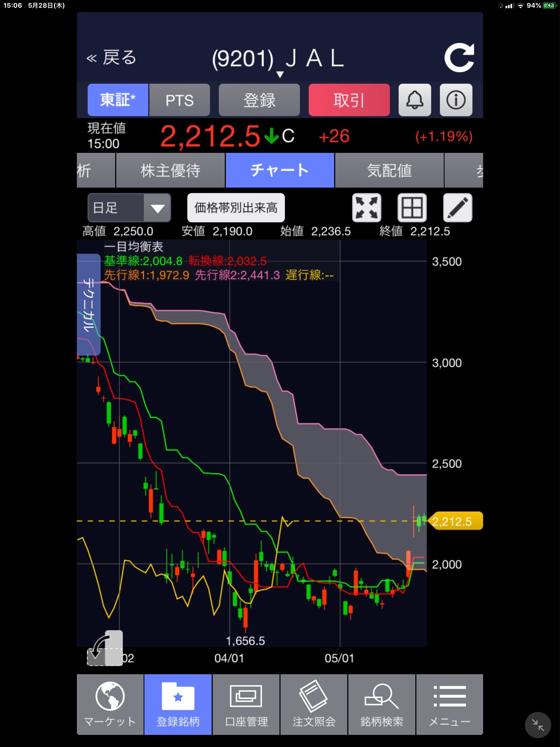Tap the red 取引 button
The width and height of the screenshot is (560, 747).
[x=349, y=100]
